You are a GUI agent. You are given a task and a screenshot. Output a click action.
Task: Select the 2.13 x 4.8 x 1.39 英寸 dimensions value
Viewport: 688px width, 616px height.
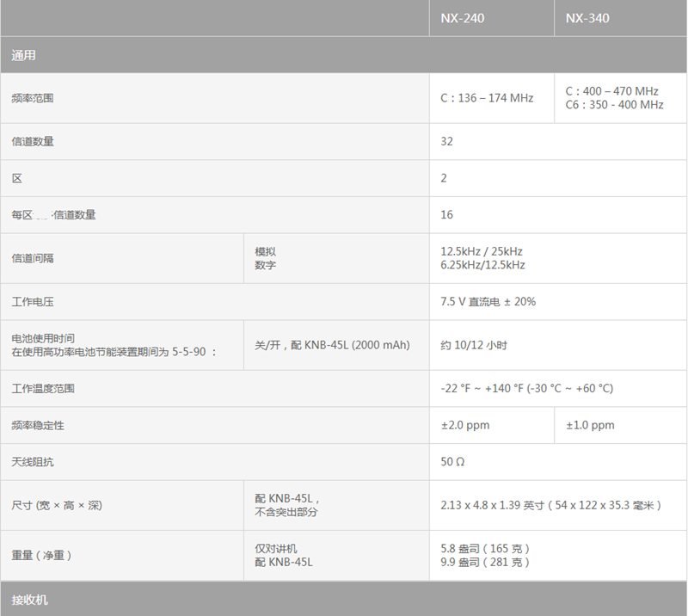(550, 505)
